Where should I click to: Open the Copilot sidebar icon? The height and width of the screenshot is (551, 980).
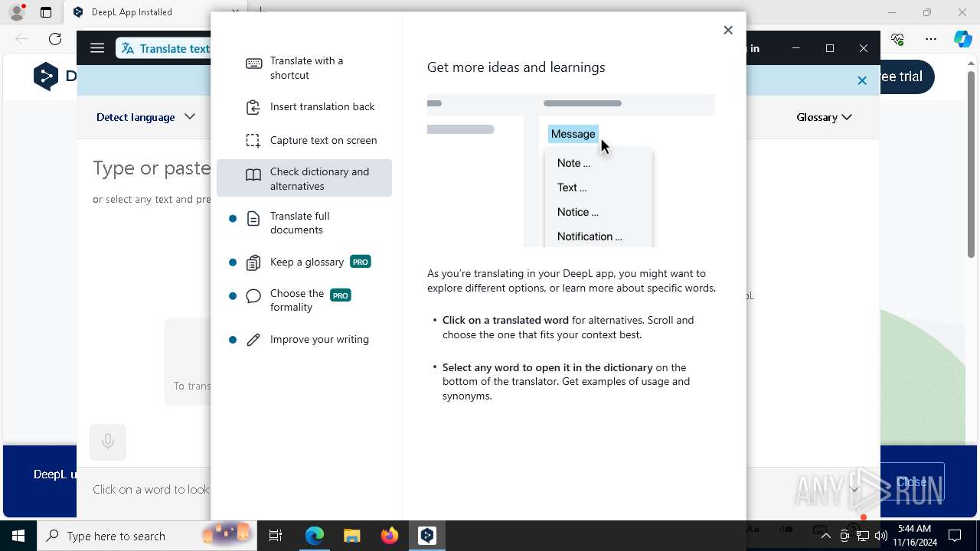963,39
